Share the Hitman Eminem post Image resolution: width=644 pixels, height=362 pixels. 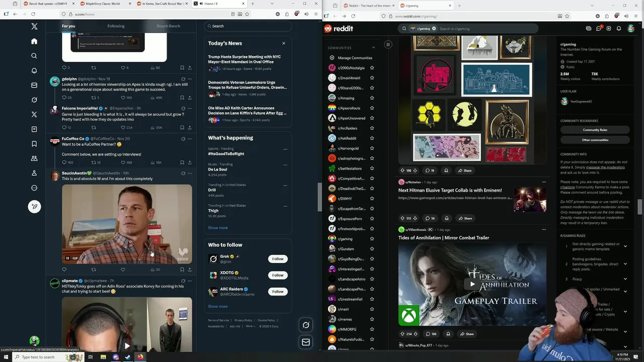[x=465, y=218]
